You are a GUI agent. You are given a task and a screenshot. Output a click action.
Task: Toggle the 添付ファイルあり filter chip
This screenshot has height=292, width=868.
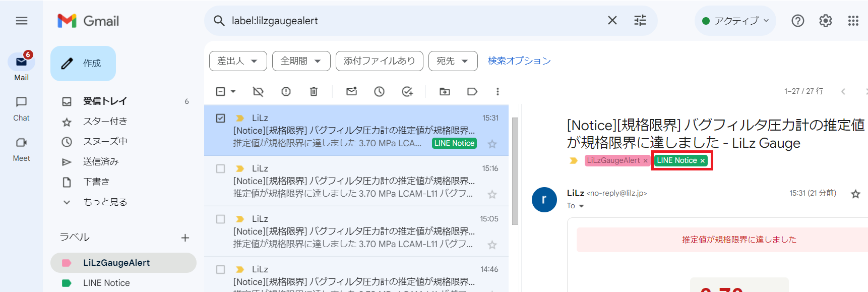coord(380,61)
